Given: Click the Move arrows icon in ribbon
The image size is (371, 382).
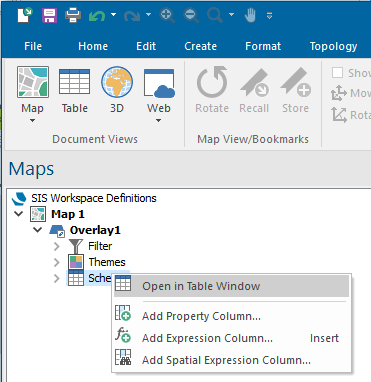Looking at the screenshot, I should click(339, 93).
